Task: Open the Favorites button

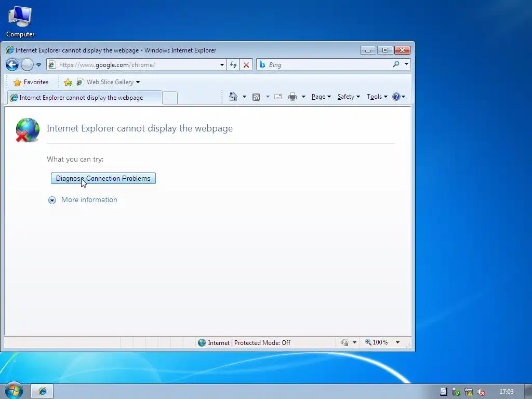Action: (31, 82)
